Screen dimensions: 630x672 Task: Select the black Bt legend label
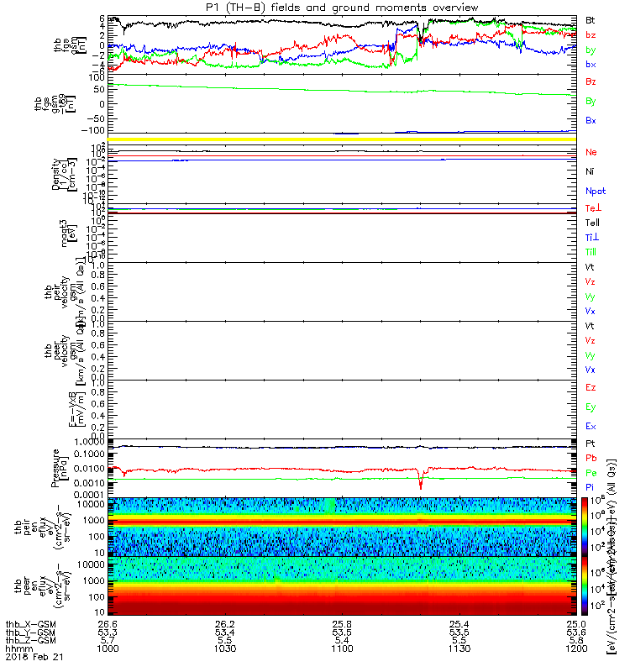pos(591,20)
